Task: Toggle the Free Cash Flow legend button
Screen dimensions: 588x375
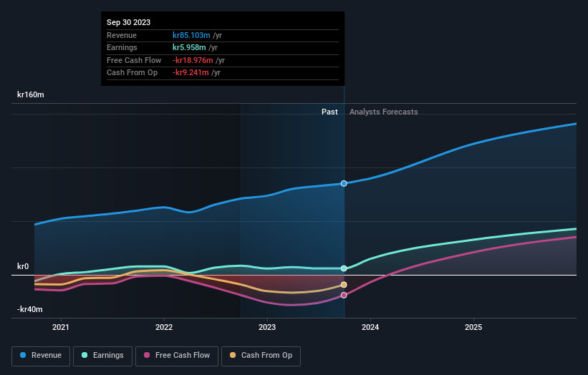Action: [x=177, y=356]
